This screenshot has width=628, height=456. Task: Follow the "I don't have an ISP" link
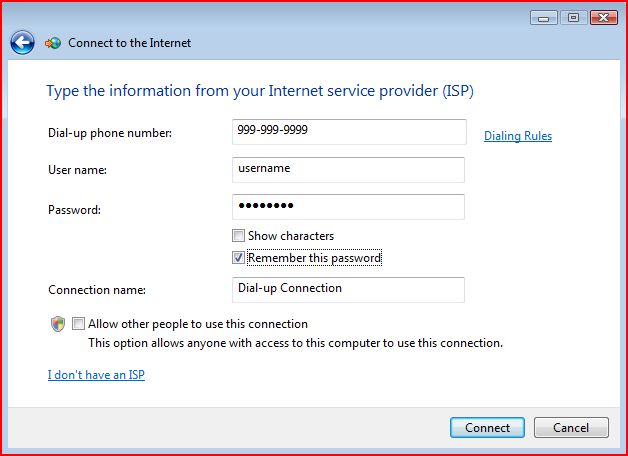(96, 375)
